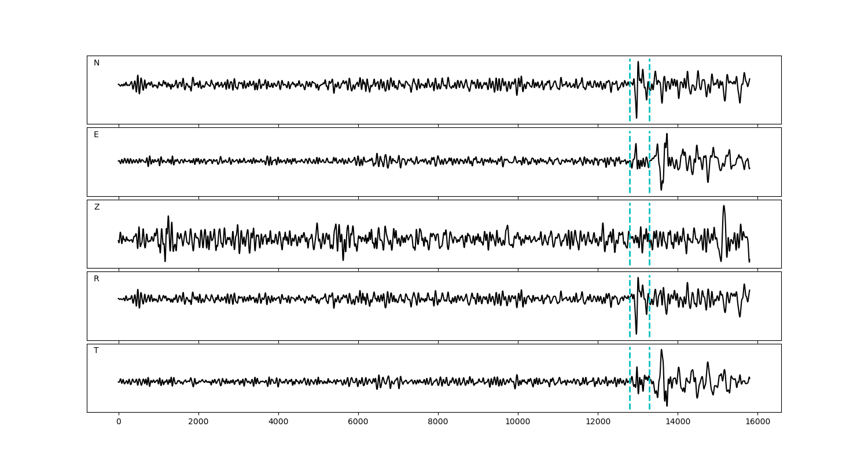Select the 10000 x-axis tick label
This screenshot has height=463, width=868.
(518, 422)
